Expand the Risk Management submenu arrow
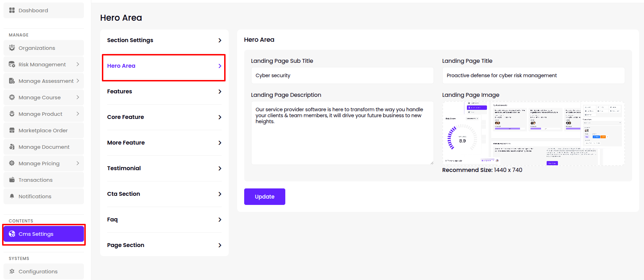 point(78,64)
